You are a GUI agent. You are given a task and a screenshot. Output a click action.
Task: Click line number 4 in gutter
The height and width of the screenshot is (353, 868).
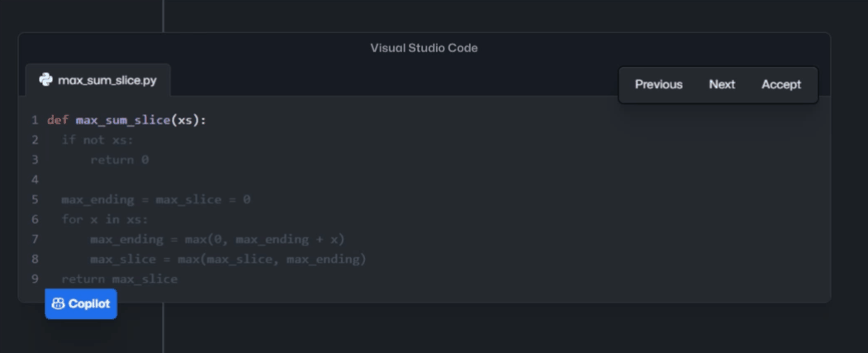35,179
